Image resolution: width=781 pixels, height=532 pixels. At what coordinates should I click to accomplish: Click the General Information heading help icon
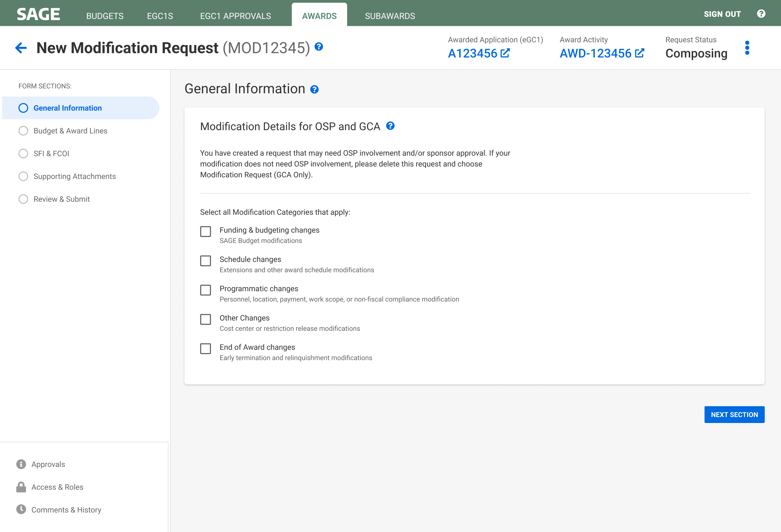314,89
